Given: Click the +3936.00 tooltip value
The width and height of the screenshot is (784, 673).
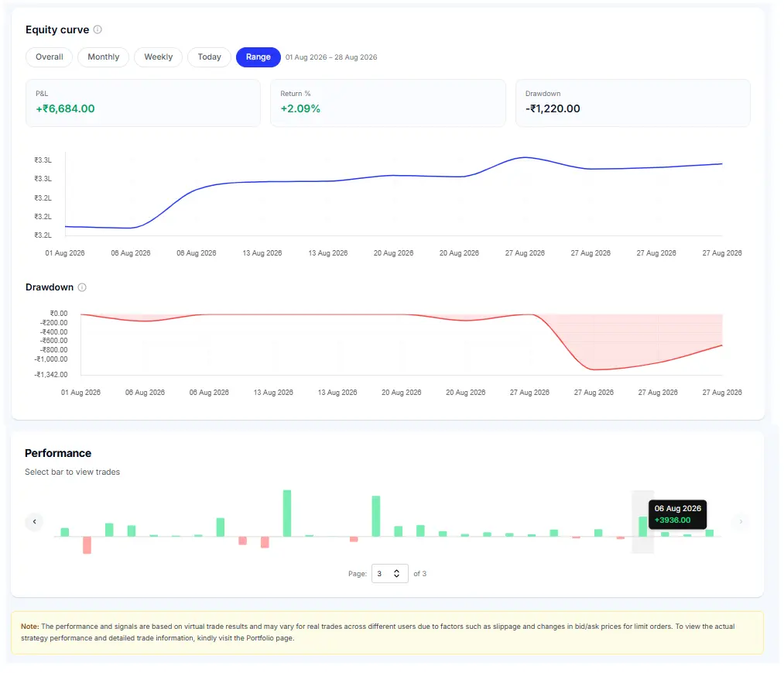Looking at the screenshot, I should (x=672, y=520).
